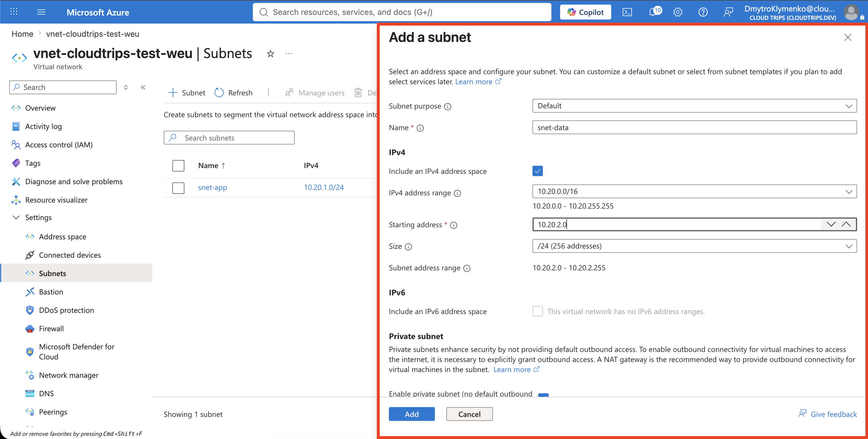The width and height of the screenshot is (868, 439).
Task: Open the snet-app subnet link
Action: click(212, 188)
